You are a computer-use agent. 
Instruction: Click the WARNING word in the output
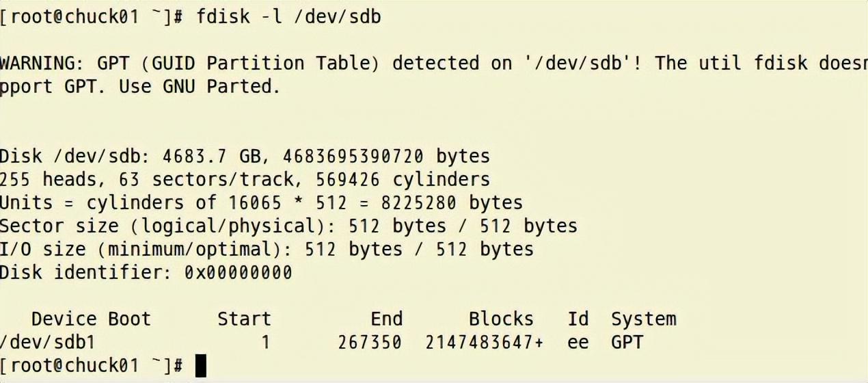pos(38,63)
